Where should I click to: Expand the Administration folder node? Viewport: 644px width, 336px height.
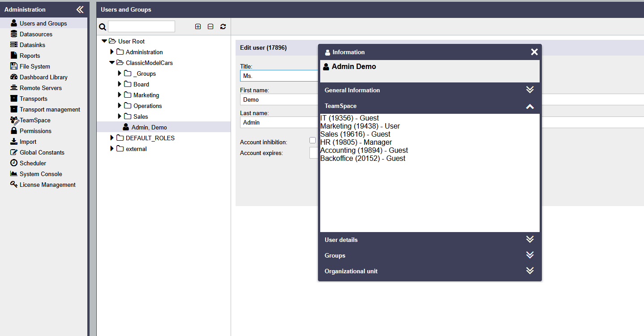112,52
